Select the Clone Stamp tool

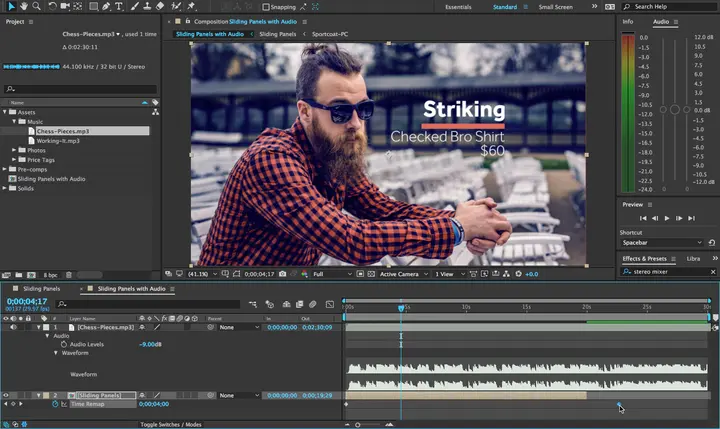point(147,6)
